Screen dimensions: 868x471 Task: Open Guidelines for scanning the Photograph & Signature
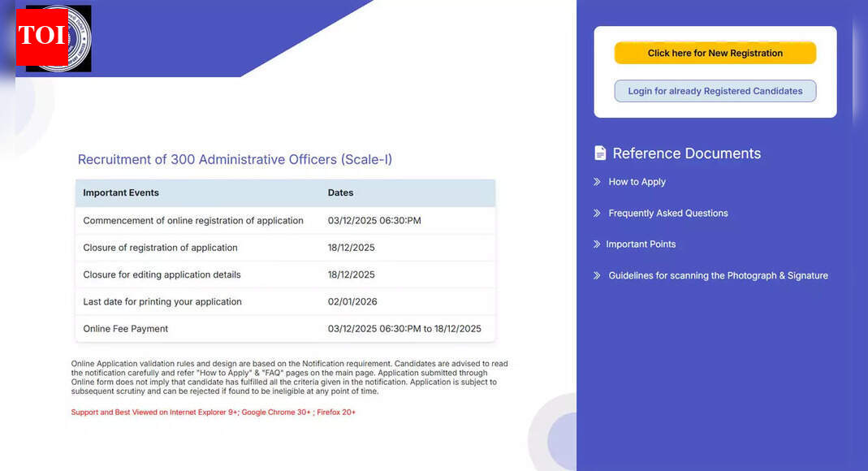718,275
